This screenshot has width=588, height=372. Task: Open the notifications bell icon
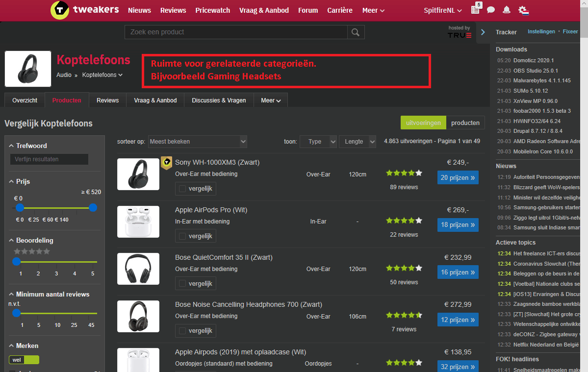click(507, 10)
